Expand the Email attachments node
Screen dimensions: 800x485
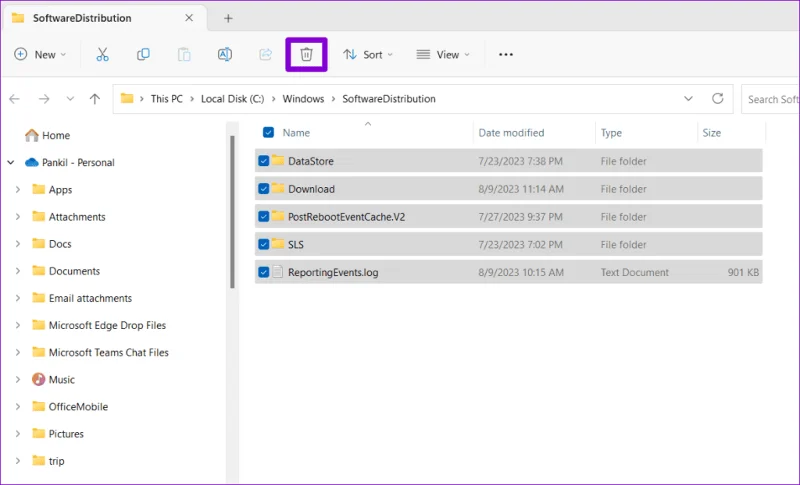point(18,298)
